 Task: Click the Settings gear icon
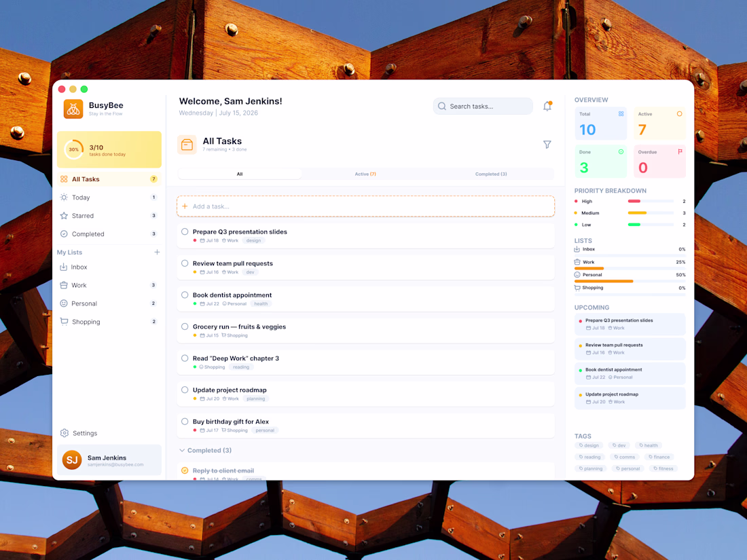click(65, 433)
